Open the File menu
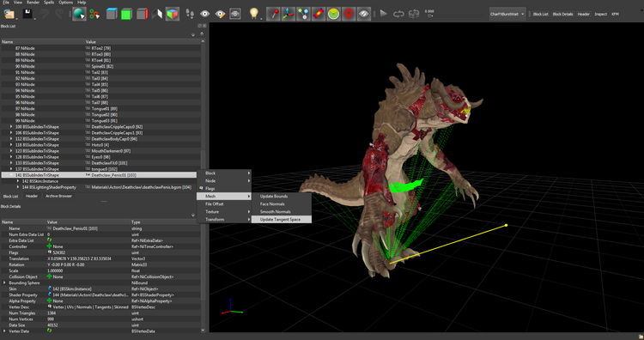 coord(6,3)
